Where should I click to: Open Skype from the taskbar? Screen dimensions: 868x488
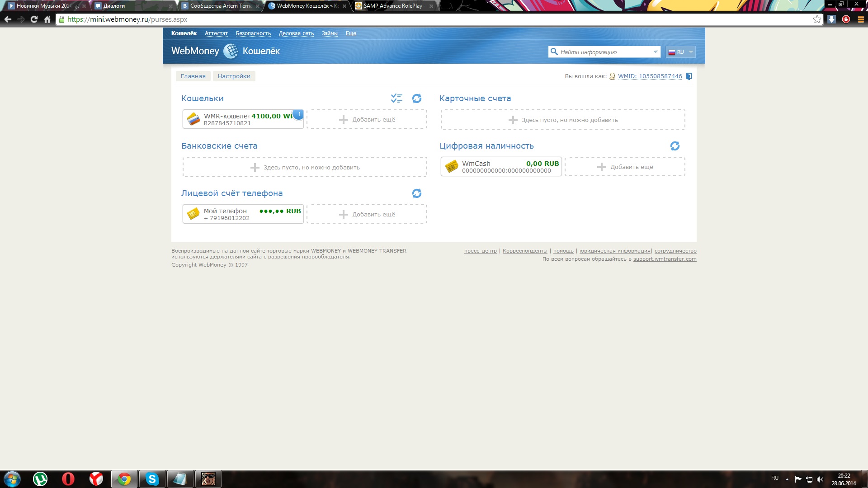(152, 479)
